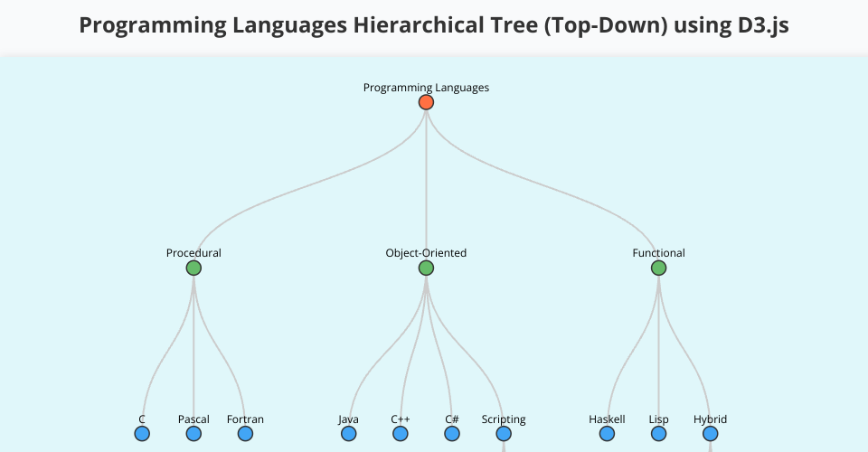Click the Object-Oriented text label
Viewport: 868px width, 452px height.
426,253
